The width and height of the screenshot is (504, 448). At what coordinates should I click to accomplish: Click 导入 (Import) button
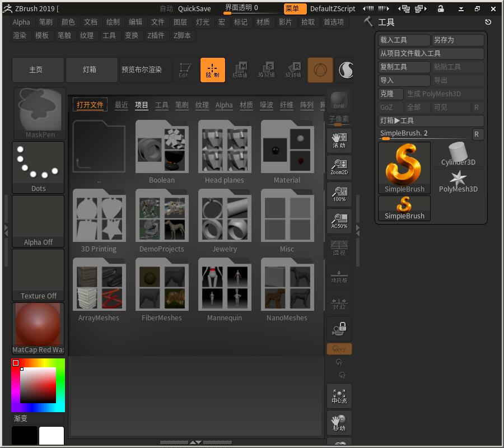click(404, 80)
